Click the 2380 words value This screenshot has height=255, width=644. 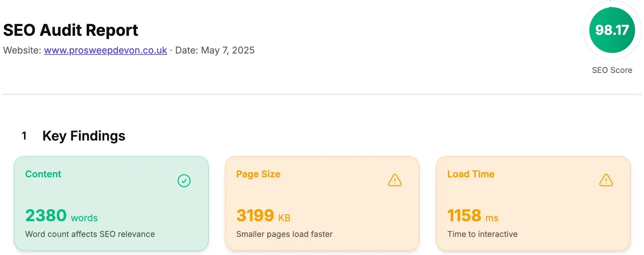61,216
